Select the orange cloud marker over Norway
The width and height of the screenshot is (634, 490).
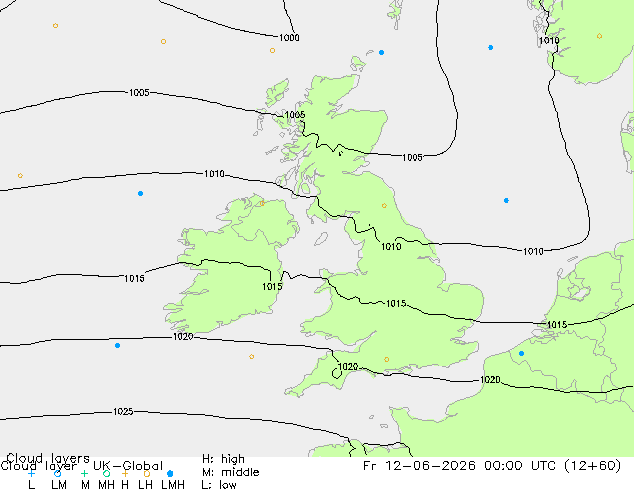tap(599, 36)
